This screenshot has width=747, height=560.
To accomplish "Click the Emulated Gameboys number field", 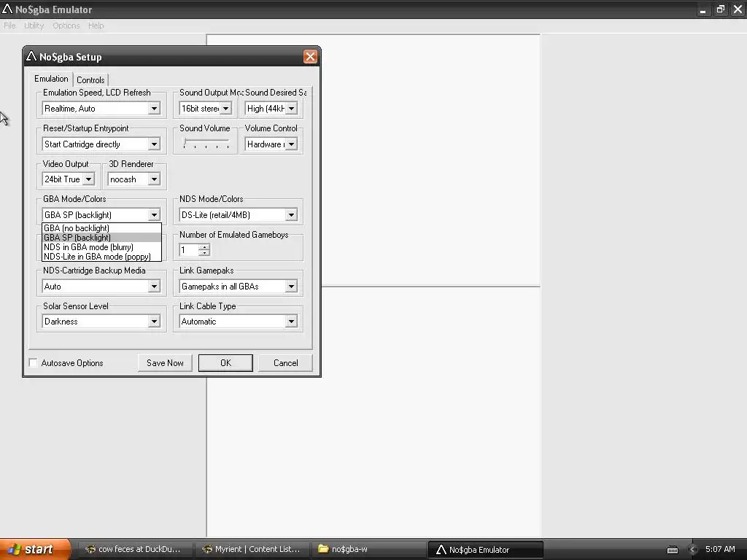I will tap(189, 250).
